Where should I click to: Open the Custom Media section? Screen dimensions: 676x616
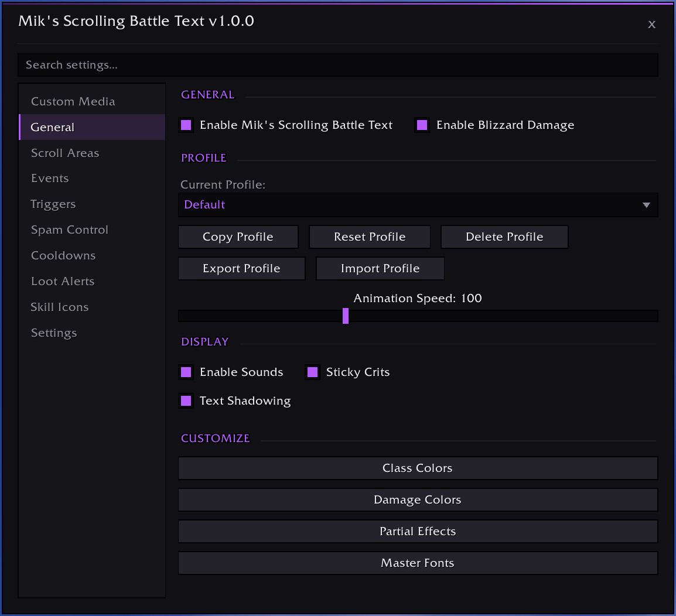[92, 101]
